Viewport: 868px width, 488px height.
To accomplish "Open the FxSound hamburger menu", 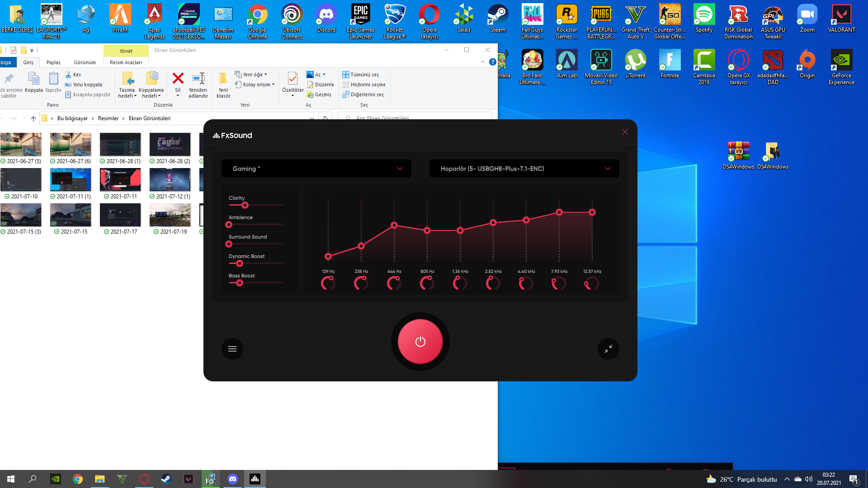I will (232, 349).
